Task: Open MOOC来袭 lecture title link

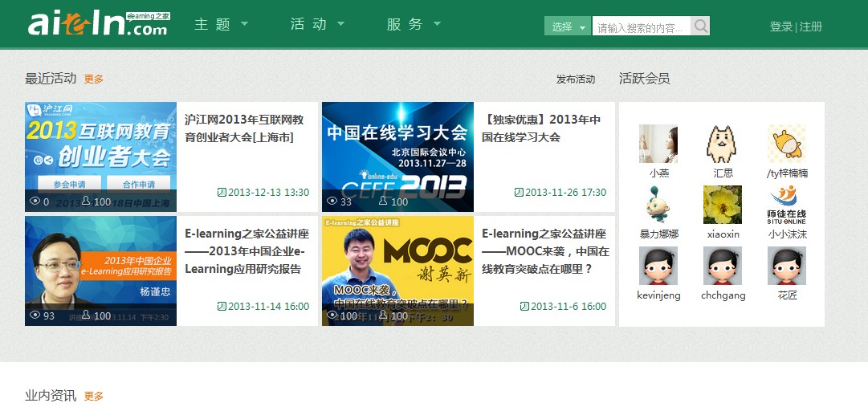Action: coord(545,251)
